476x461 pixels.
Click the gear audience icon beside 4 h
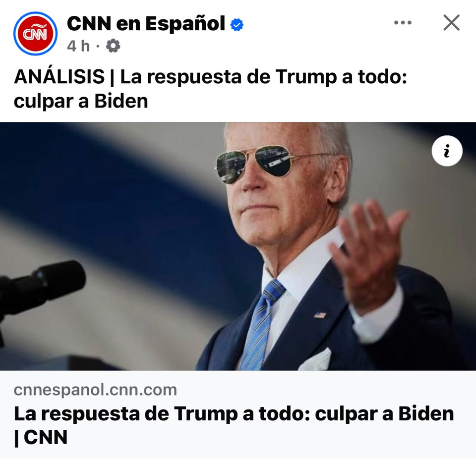click(113, 46)
